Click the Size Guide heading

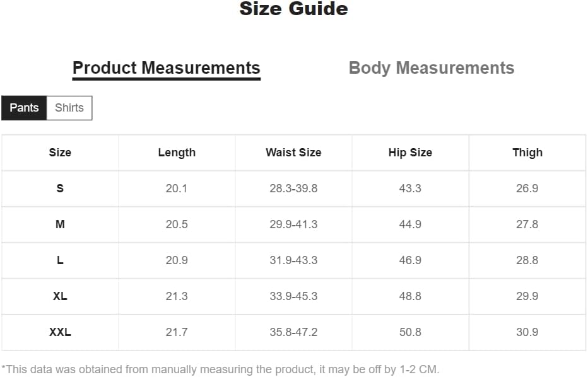[x=293, y=9]
